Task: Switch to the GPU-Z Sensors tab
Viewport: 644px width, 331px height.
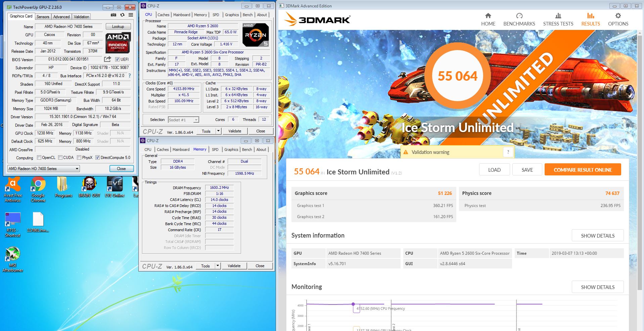Action: point(43,16)
